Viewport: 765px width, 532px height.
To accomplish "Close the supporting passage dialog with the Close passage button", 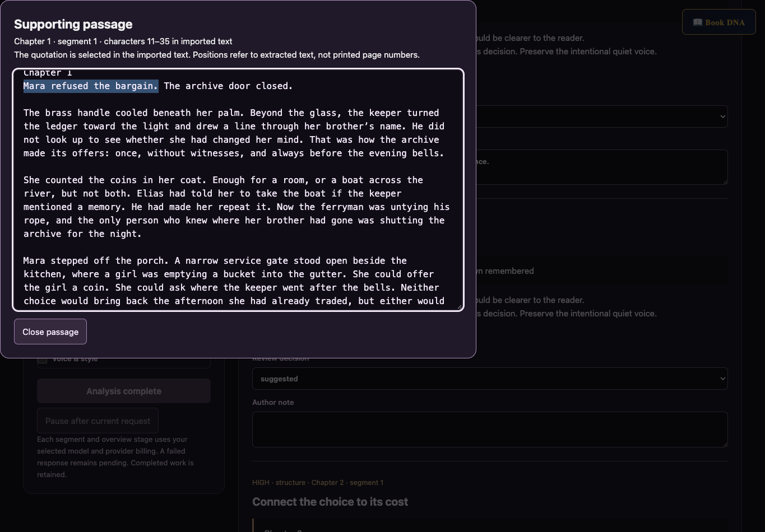I will pos(50,332).
